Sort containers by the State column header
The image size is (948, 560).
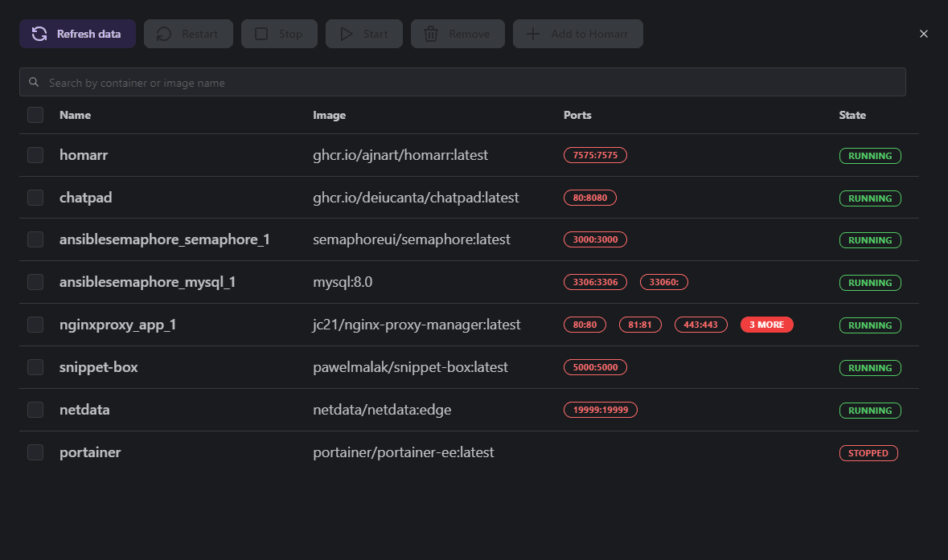pyautogui.click(x=852, y=114)
